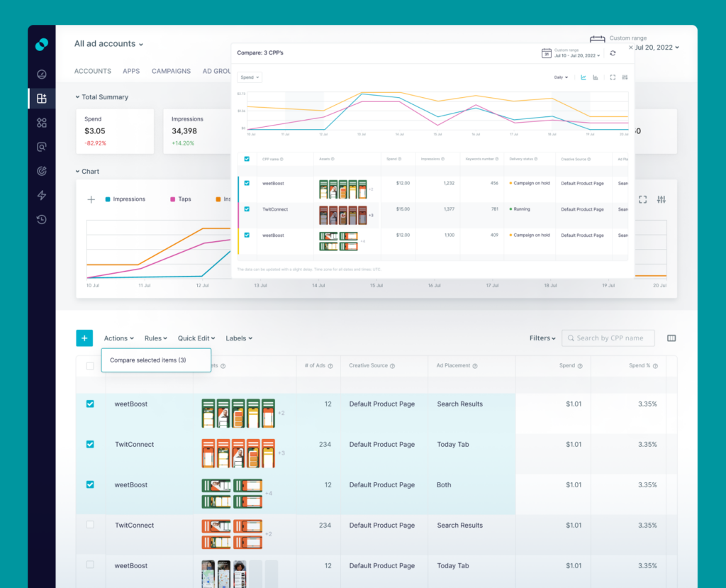Uncheck the first weetBoost row checkbox
This screenshot has height=588, width=726.
pos(89,404)
